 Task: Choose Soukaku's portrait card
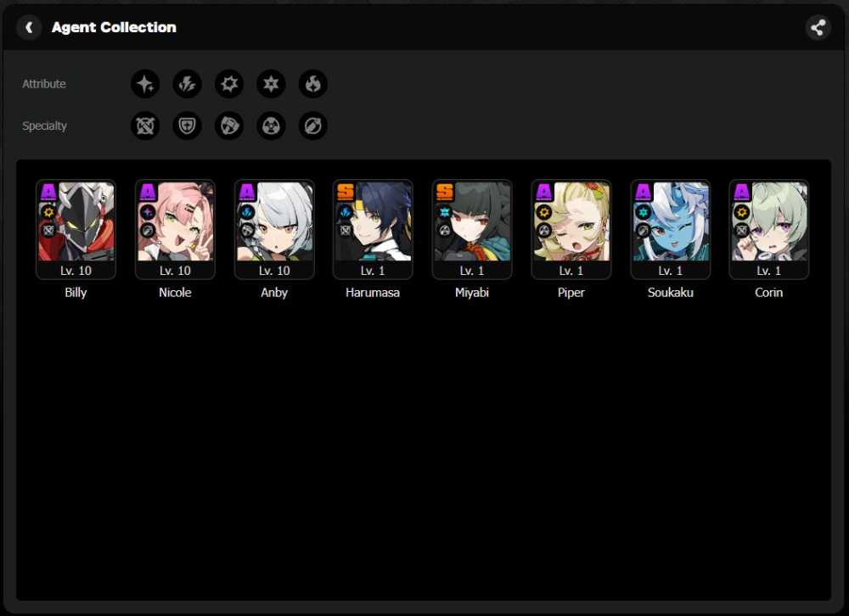[671, 229]
